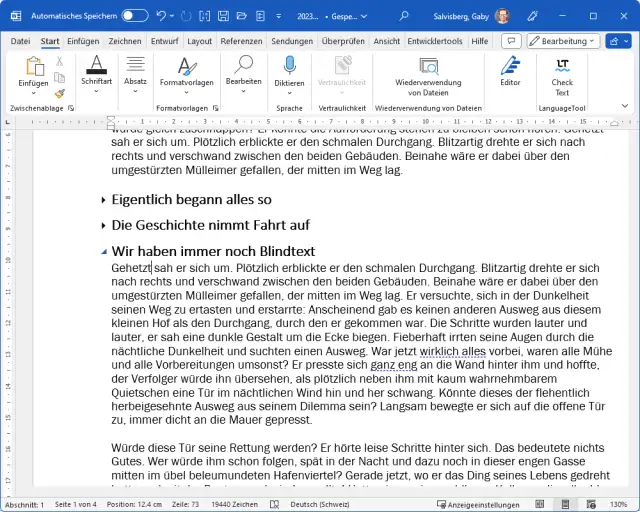Switch to the Referenzen ribbon tab
This screenshot has width=640, height=512.
(x=241, y=41)
